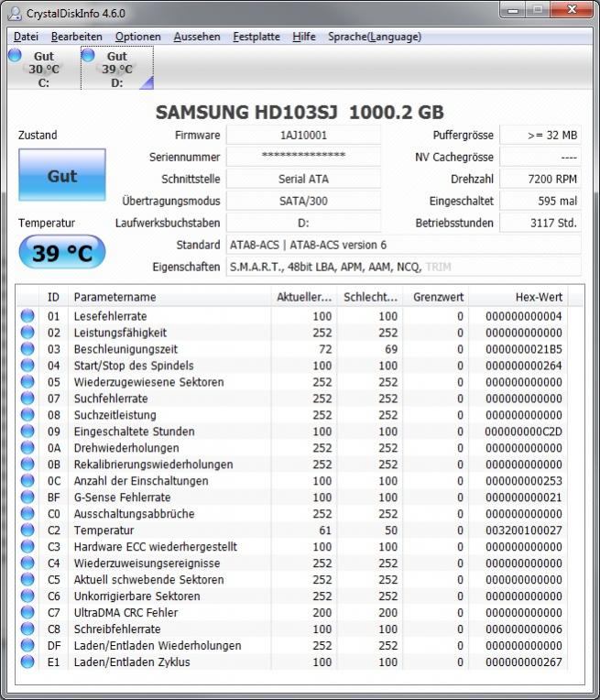Click the Puffergrösse value >= 32 MB
This screenshot has height=700, width=600.
coord(540,135)
